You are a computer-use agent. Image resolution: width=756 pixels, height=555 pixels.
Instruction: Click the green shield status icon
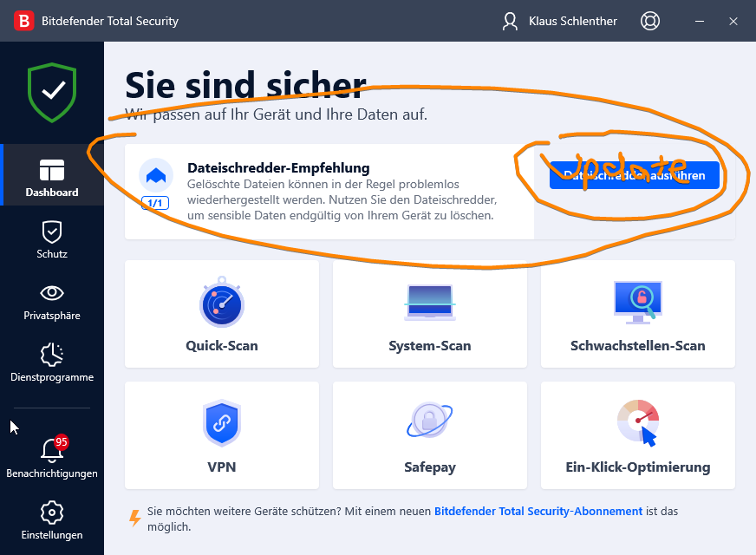(52, 92)
